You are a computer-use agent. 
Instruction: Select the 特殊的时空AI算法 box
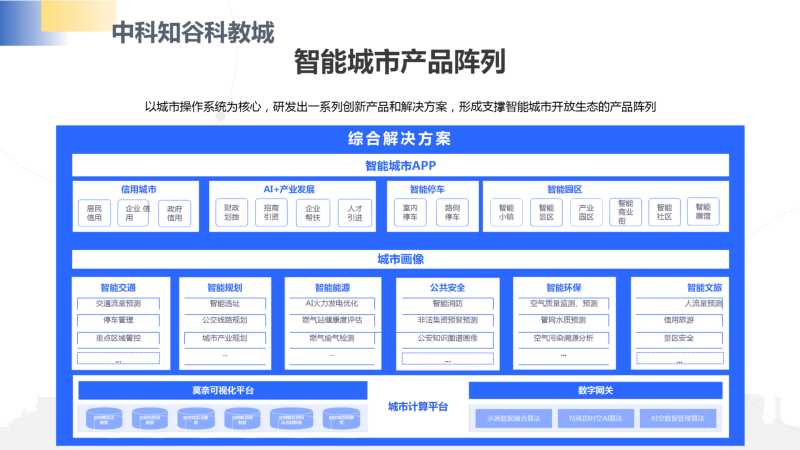[x=596, y=418]
